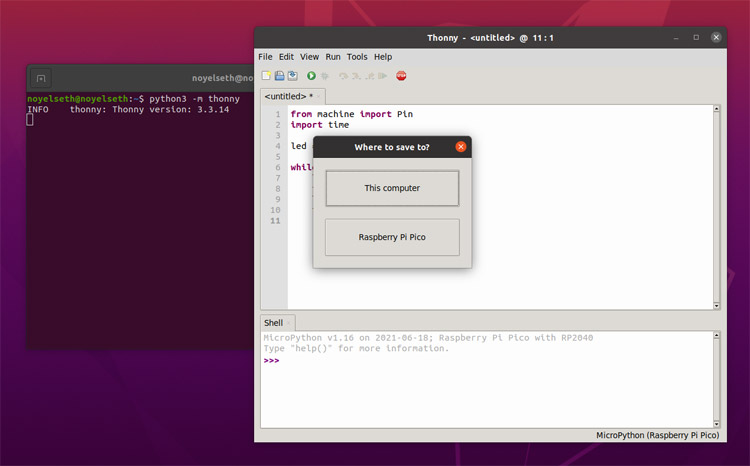Close the 'Where to save to?' dialog

[461, 146]
